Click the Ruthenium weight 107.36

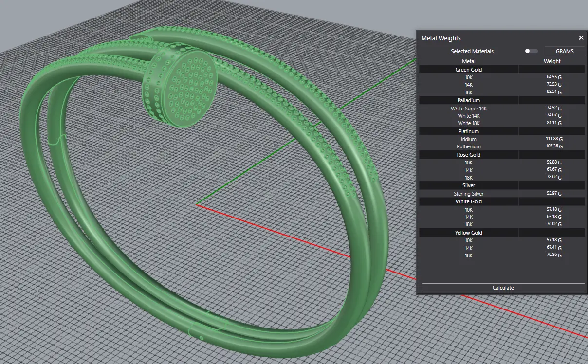(x=554, y=146)
